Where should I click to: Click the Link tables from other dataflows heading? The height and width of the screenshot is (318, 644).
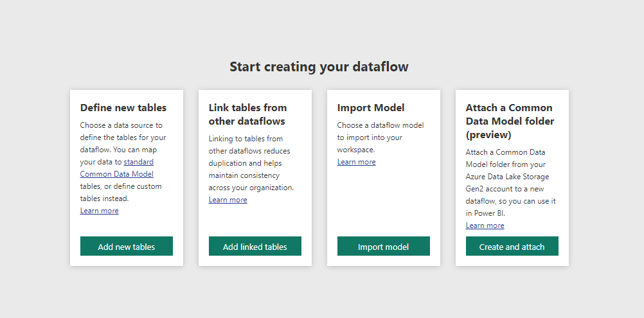[247, 114]
